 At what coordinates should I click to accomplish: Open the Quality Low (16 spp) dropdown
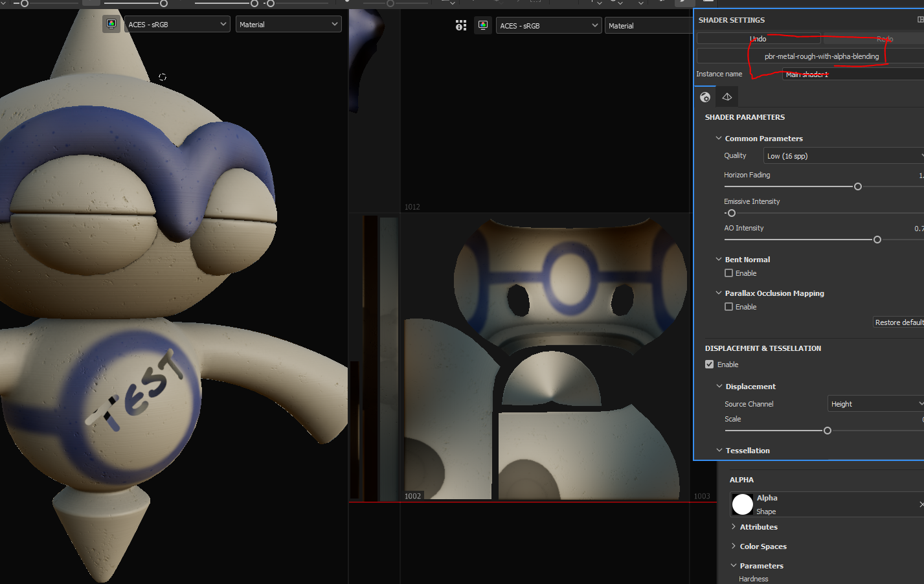tap(844, 156)
